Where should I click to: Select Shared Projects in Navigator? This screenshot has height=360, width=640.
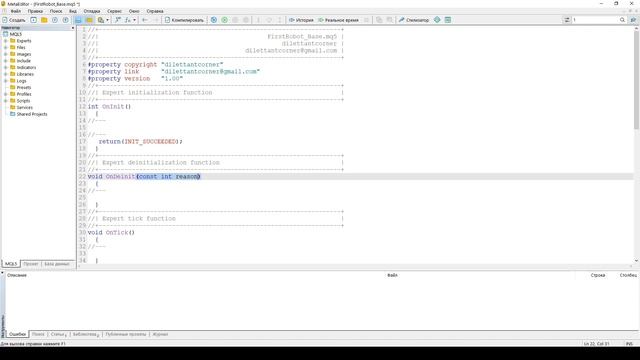(x=31, y=114)
